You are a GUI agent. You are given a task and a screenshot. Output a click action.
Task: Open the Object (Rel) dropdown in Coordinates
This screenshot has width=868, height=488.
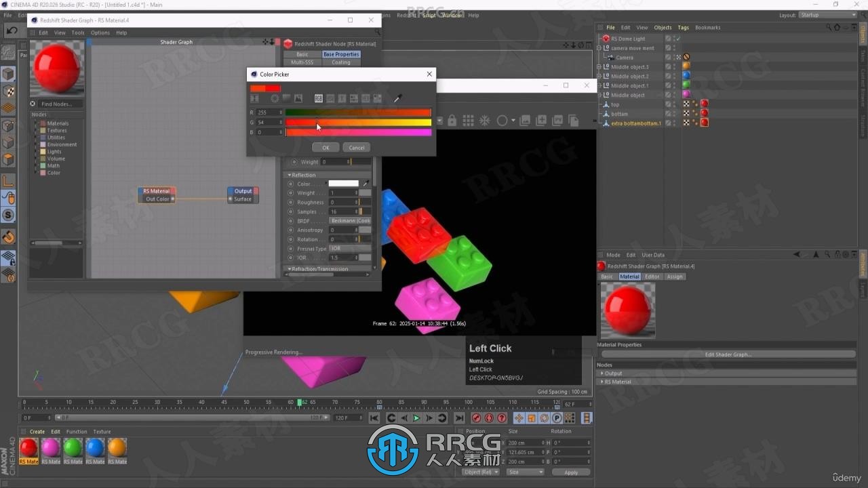point(481,472)
